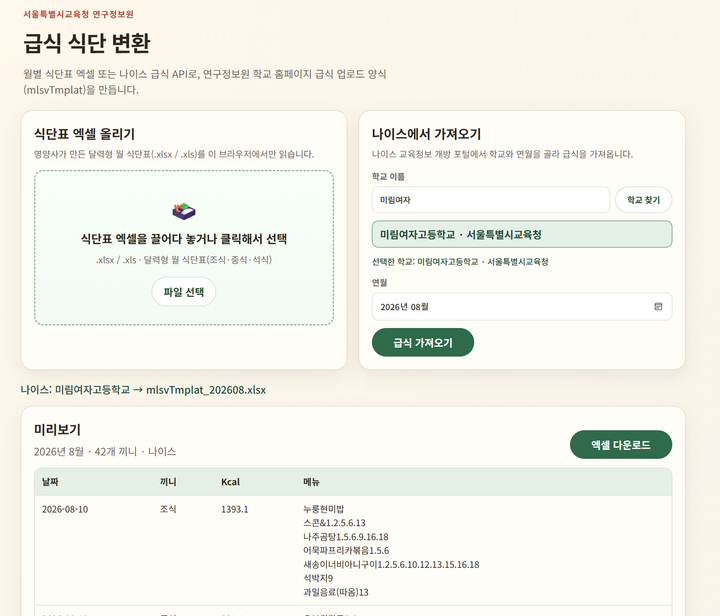Click the 나이스에서 가져오기 heading
Screen dimensions: 720x616
tap(426, 134)
